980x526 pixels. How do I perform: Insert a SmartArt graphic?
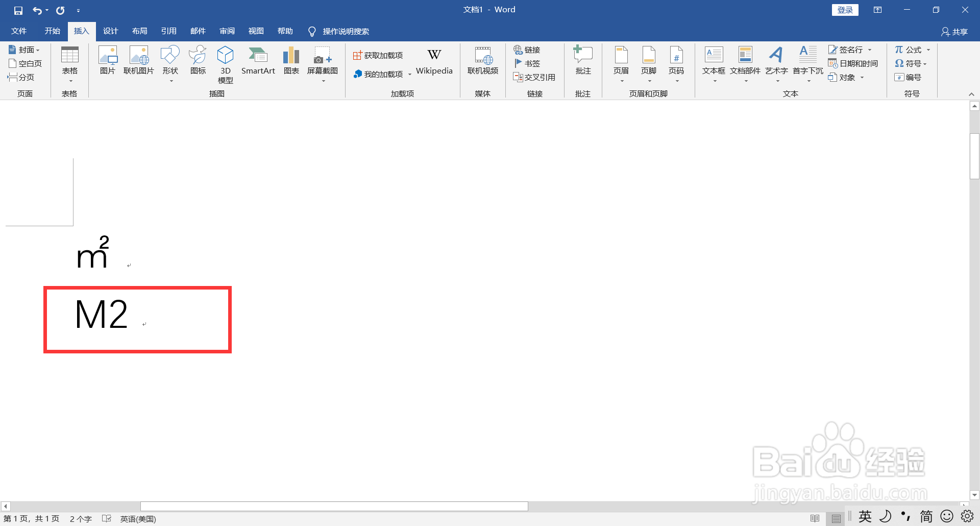[258, 60]
